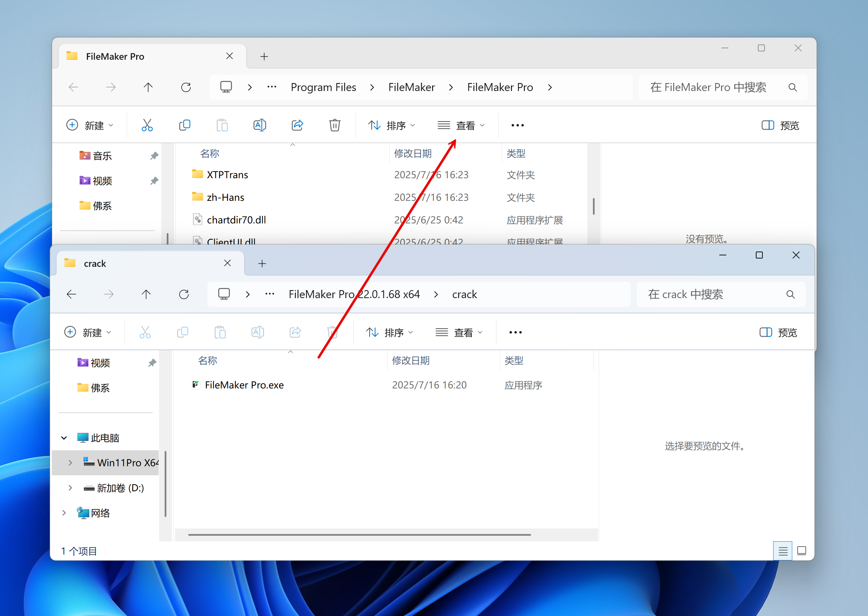Refresh the crack folder view
This screenshot has width=868, height=616.
pos(184,294)
